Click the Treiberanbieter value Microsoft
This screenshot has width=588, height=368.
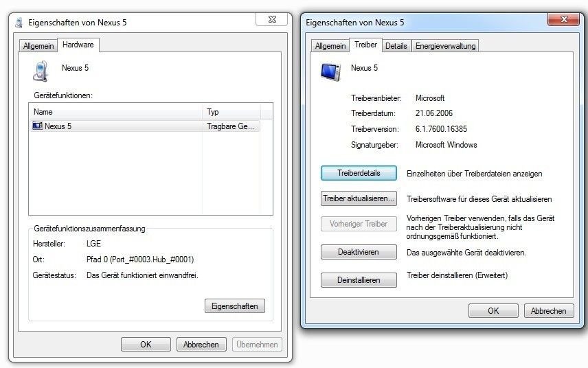[430, 98]
